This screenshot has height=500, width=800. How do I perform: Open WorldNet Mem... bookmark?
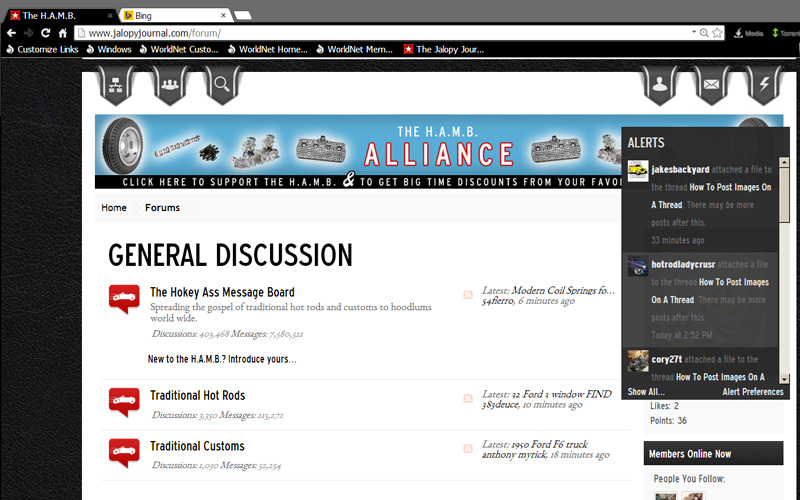click(355, 49)
